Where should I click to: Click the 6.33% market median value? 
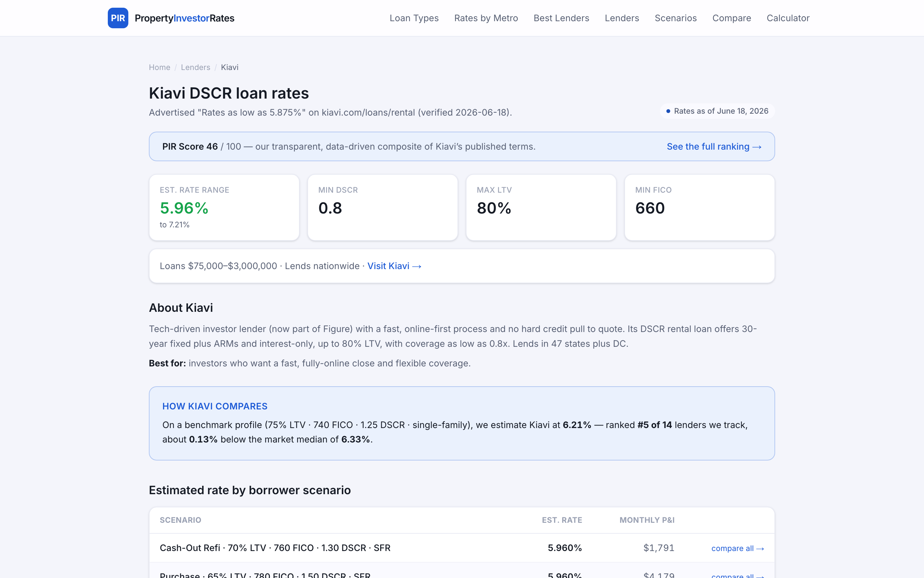click(x=355, y=440)
